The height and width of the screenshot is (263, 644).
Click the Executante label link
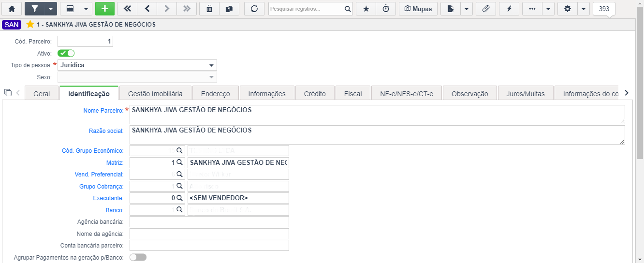108,198
